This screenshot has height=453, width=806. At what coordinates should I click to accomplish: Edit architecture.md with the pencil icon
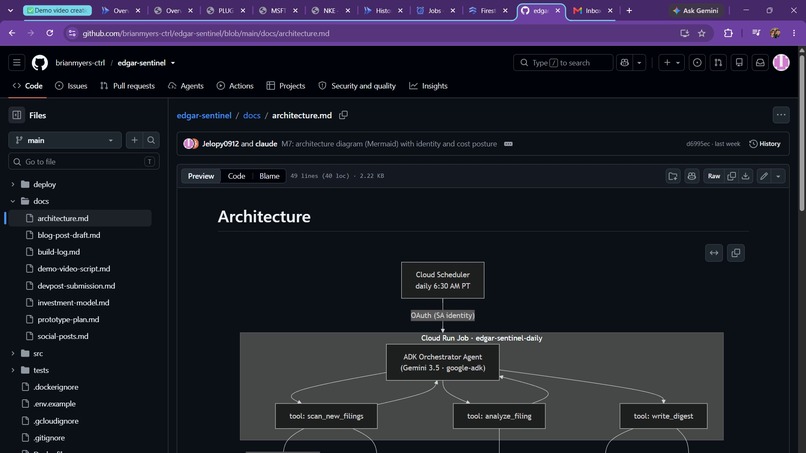[x=764, y=176]
